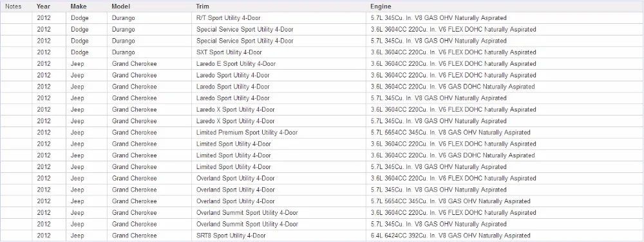The image size is (644, 242).
Task: Click the Notes column header
Action: coord(16,6)
